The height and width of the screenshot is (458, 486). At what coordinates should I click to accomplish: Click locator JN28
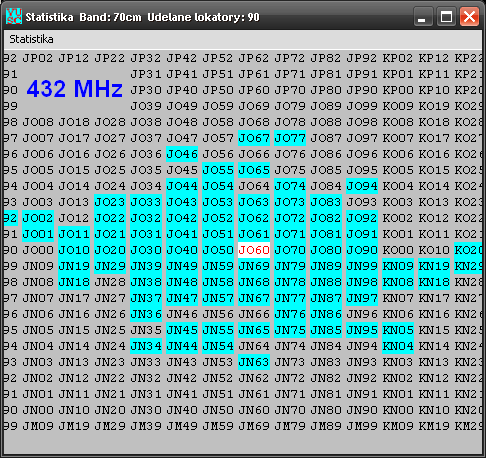[110, 282]
